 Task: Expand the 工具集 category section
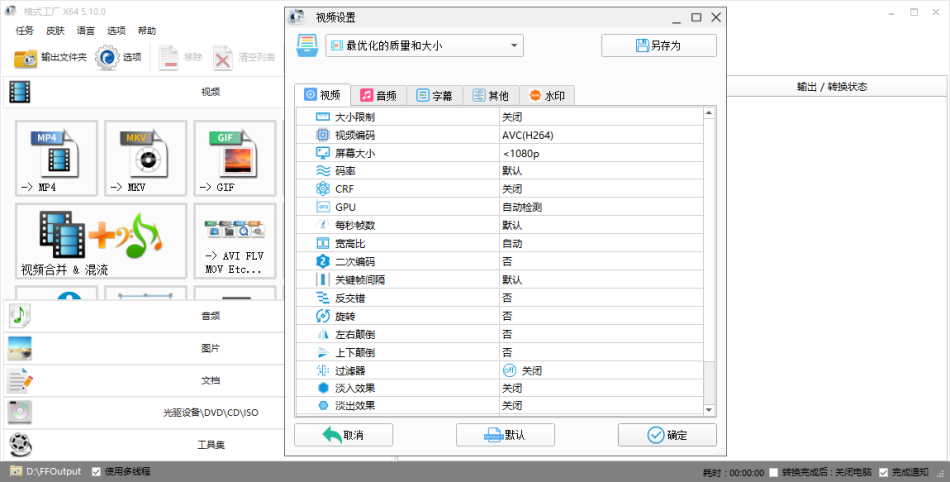tap(144, 445)
